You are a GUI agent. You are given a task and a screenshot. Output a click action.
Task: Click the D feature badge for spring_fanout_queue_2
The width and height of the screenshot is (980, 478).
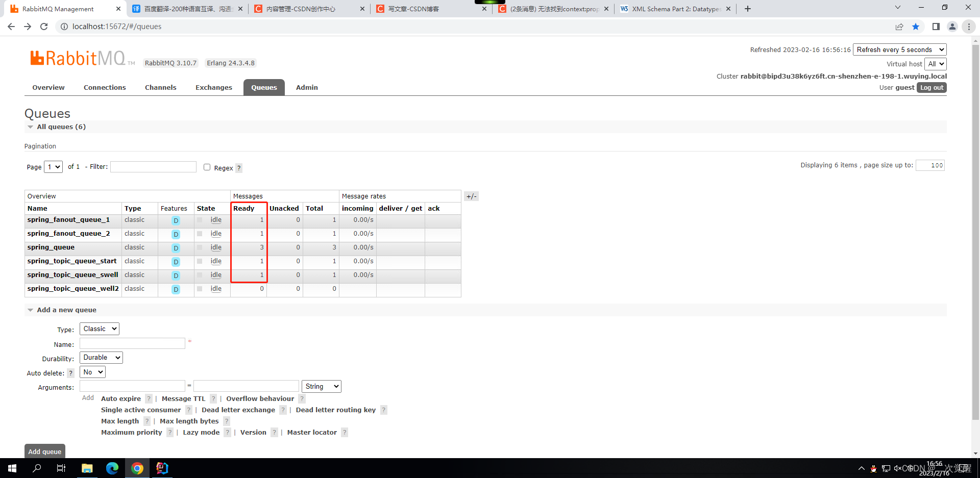click(x=176, y=234)
